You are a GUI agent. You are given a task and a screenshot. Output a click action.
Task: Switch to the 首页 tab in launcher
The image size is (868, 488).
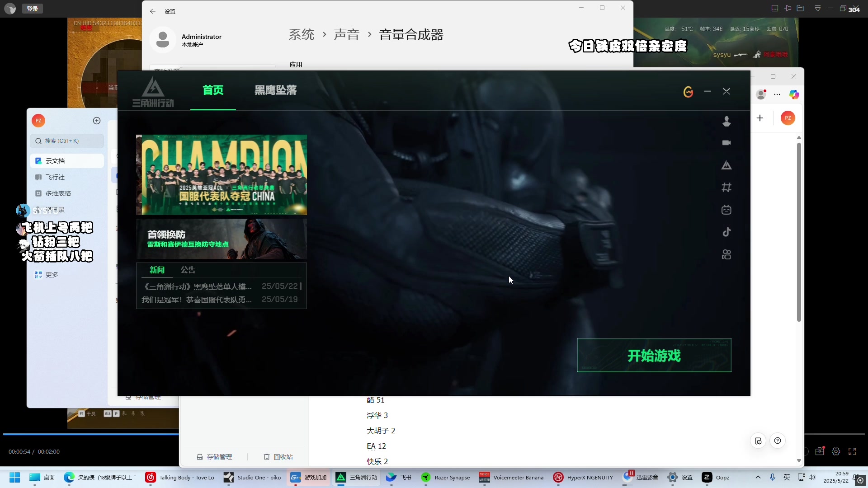pyautogui.click(x=213, y=90)
